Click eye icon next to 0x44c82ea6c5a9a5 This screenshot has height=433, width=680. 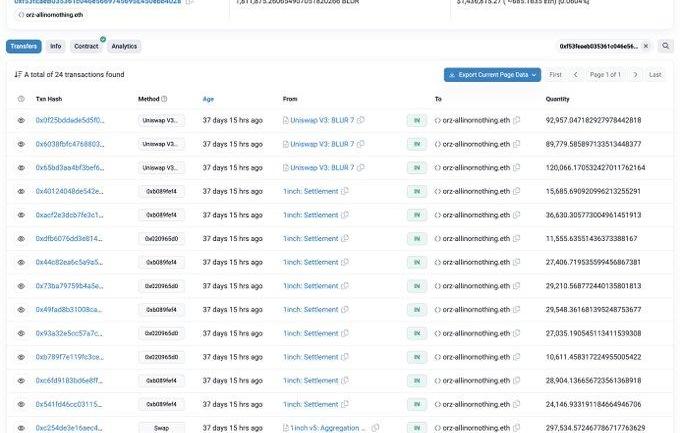coord(21,262)
